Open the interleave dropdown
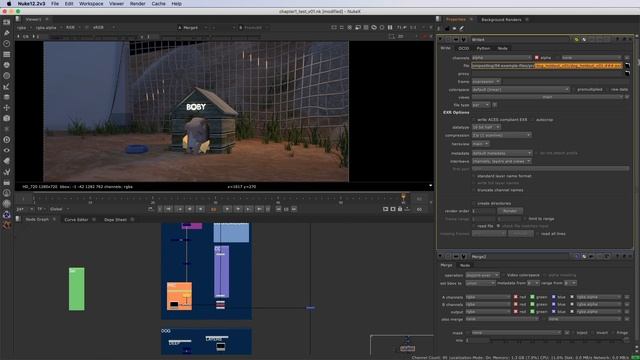This screenshot has height=360, width=640. [502, 161]
